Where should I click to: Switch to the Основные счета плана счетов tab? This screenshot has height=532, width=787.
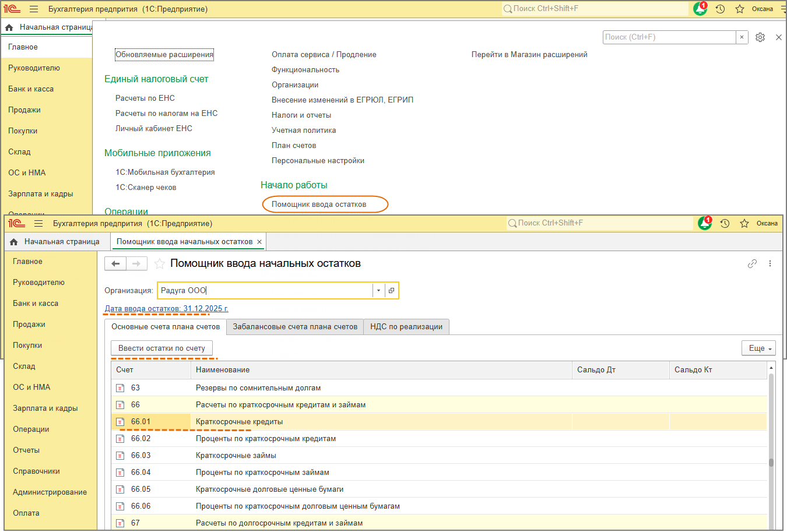pyautogui.click(x=166, y=327)
